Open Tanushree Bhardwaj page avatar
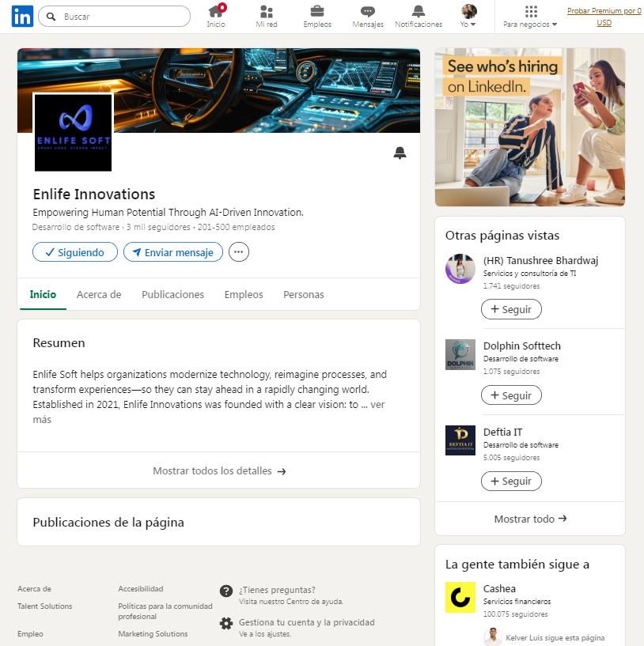The width and height of the screenshot is (644, 646). 460,269
